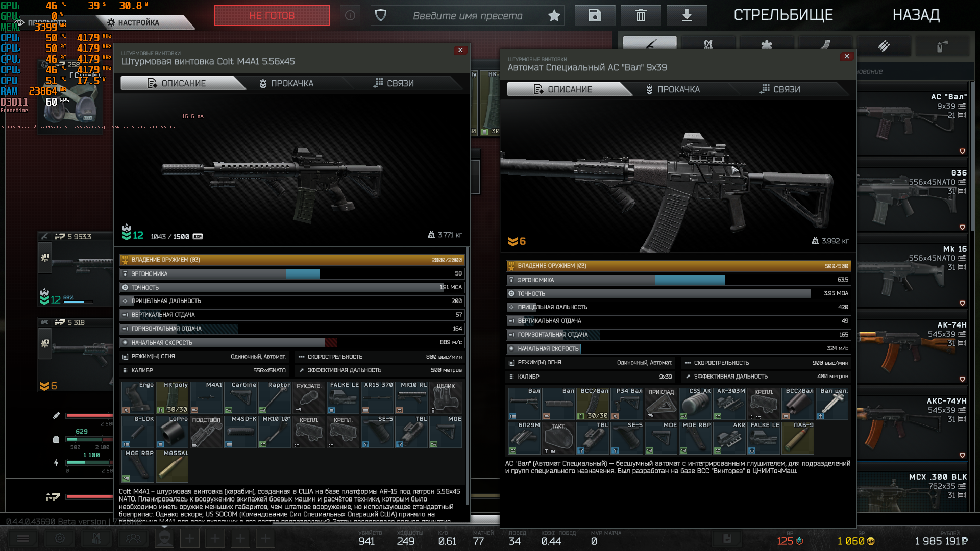This screenshot has height=551, width=980.
Task: Mark the preset as favorite with the star
Action: click(554, 16)
